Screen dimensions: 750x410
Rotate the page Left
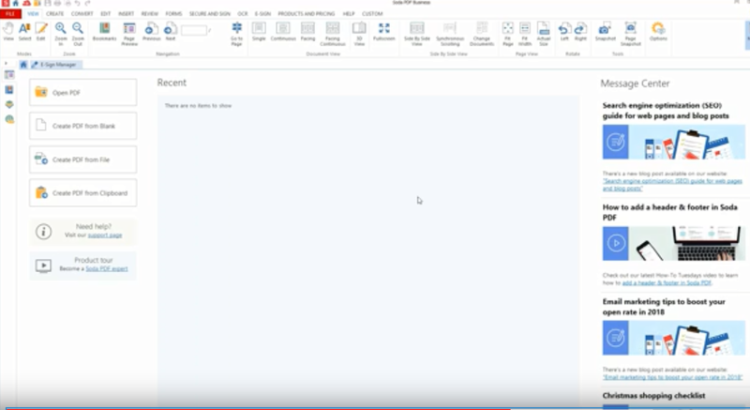564,32
